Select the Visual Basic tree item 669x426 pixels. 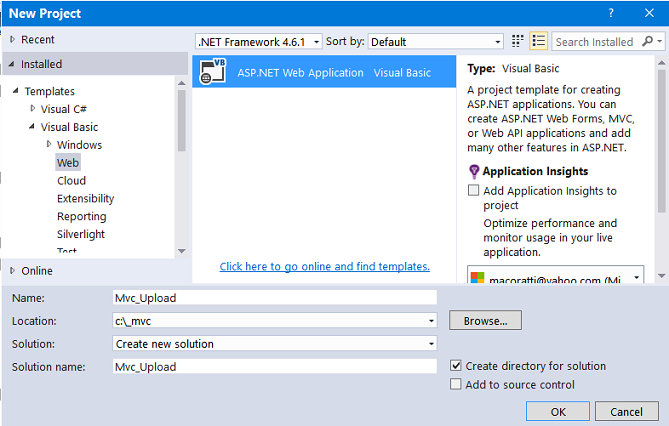(x=69, y=127)
